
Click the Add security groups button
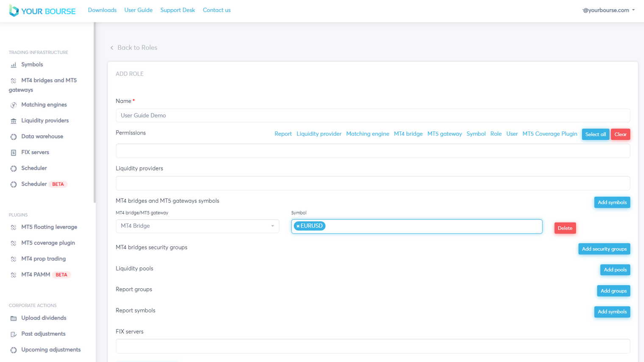point(604,249)
